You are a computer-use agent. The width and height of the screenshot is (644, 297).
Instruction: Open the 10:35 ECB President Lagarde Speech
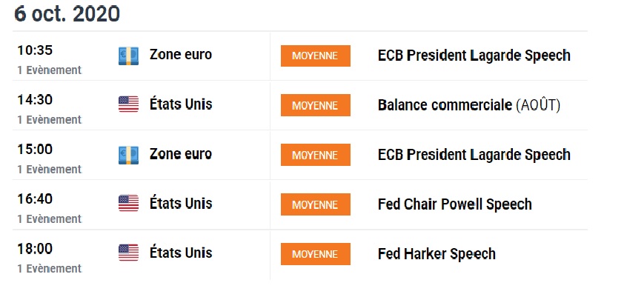coord(474,56)
